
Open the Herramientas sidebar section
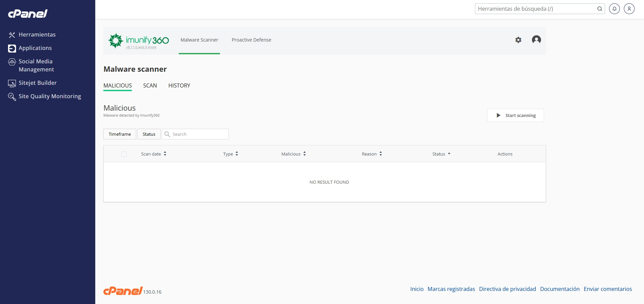pos(37,35)
